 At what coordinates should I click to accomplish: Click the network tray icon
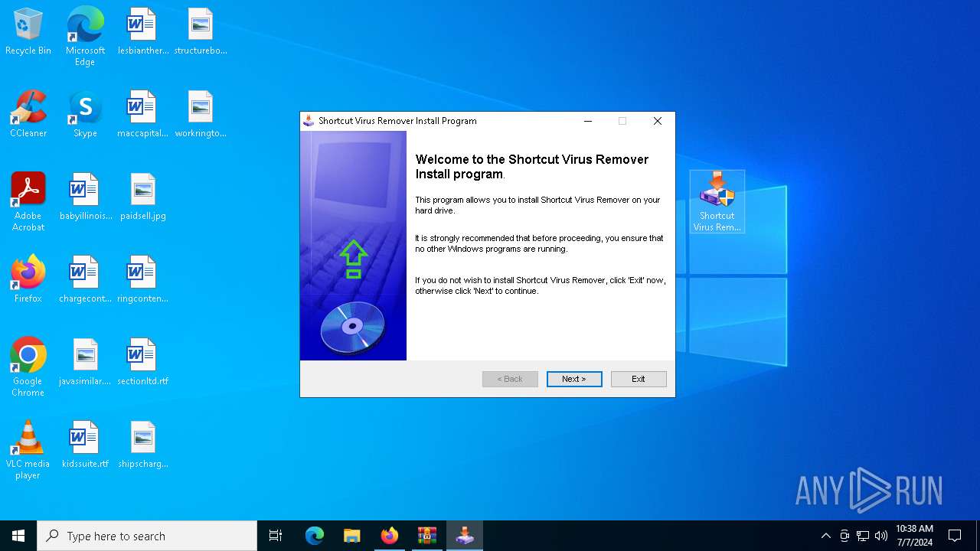point(863,536)
